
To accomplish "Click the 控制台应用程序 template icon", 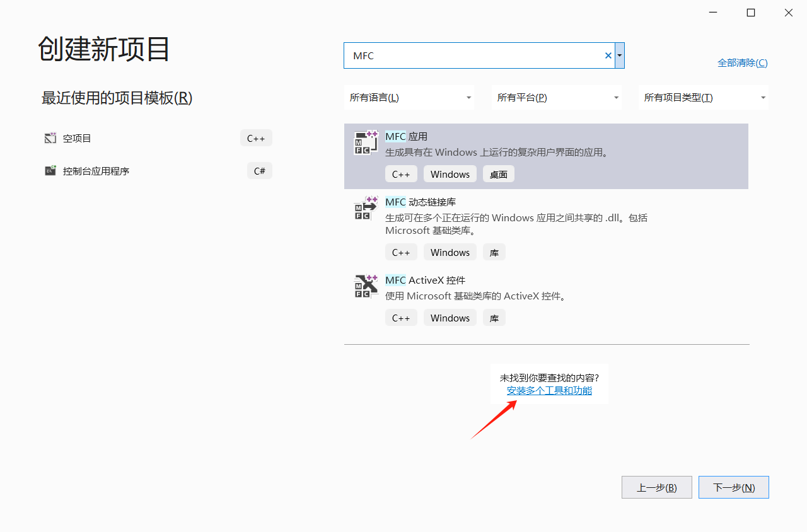I will point(50,171).
